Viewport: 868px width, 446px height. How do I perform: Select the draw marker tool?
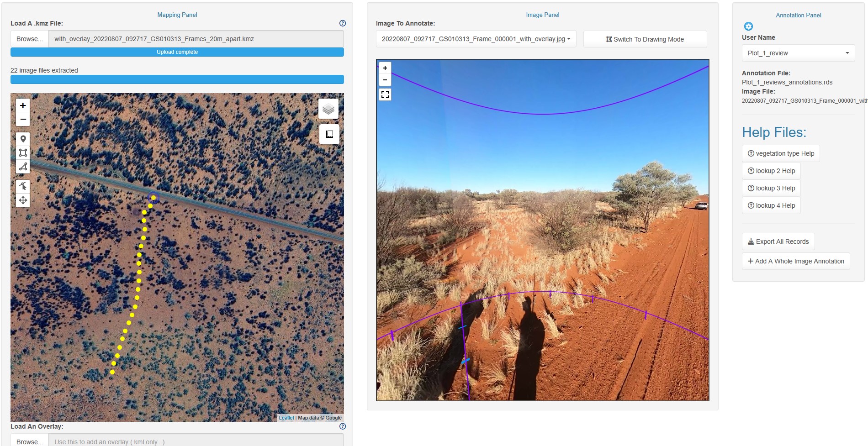point(23,139)
